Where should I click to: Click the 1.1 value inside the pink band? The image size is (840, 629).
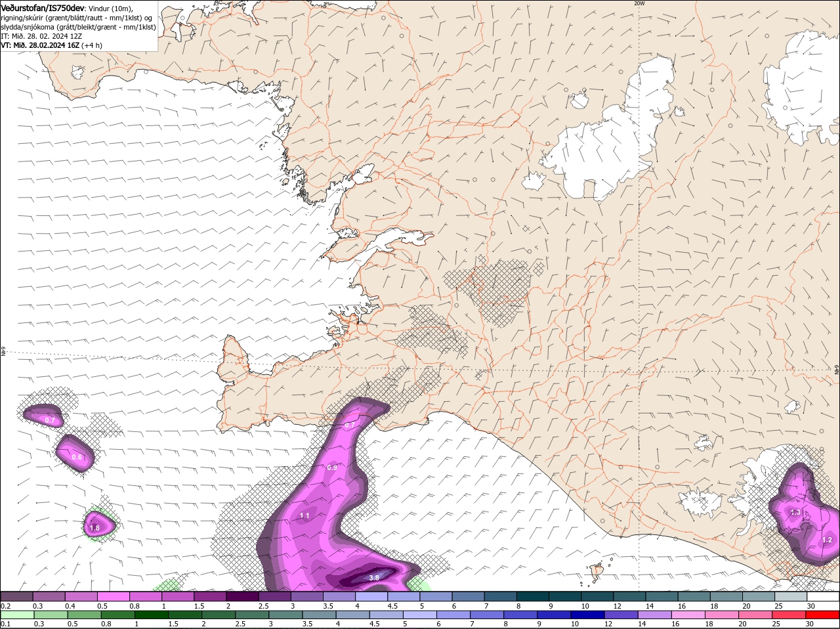304,516
